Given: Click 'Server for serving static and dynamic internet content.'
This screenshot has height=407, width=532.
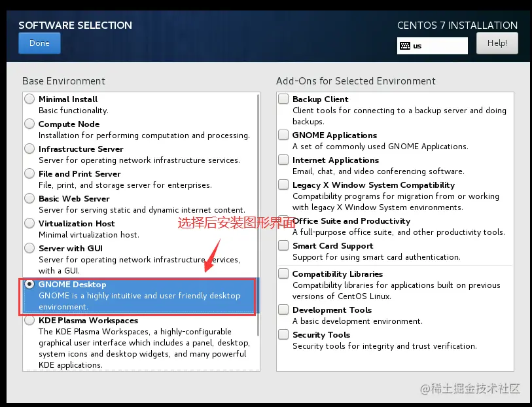Looking at the screenshot, I should (142, 210).
